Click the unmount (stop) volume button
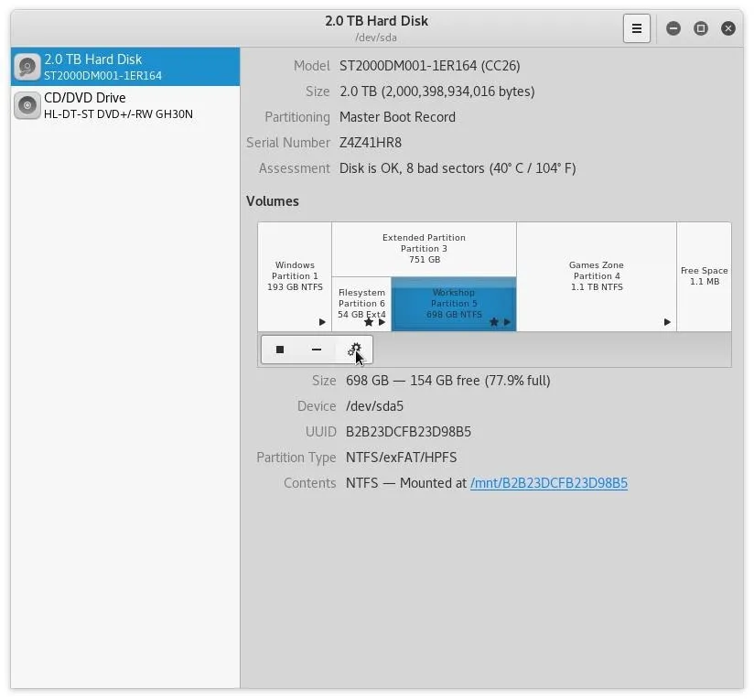Viewport: 754px width, 700px height. coord(280,350)
